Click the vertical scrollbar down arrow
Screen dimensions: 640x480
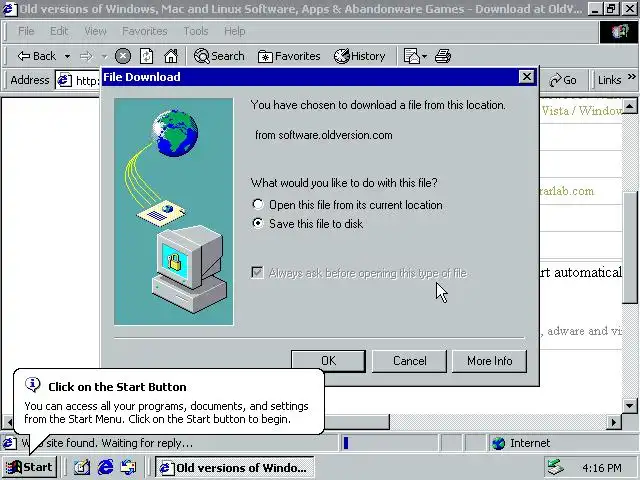click(x=630, y=406)
